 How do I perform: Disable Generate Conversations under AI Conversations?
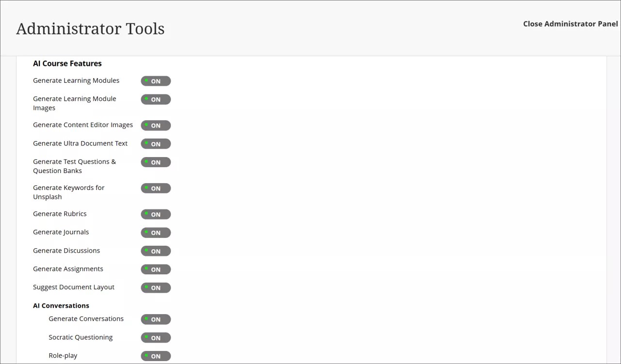tap(155, 319)
